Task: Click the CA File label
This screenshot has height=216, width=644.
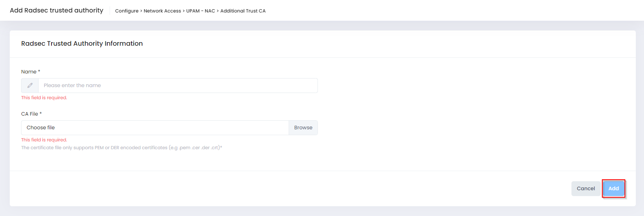Action: (x=30, y=114)
